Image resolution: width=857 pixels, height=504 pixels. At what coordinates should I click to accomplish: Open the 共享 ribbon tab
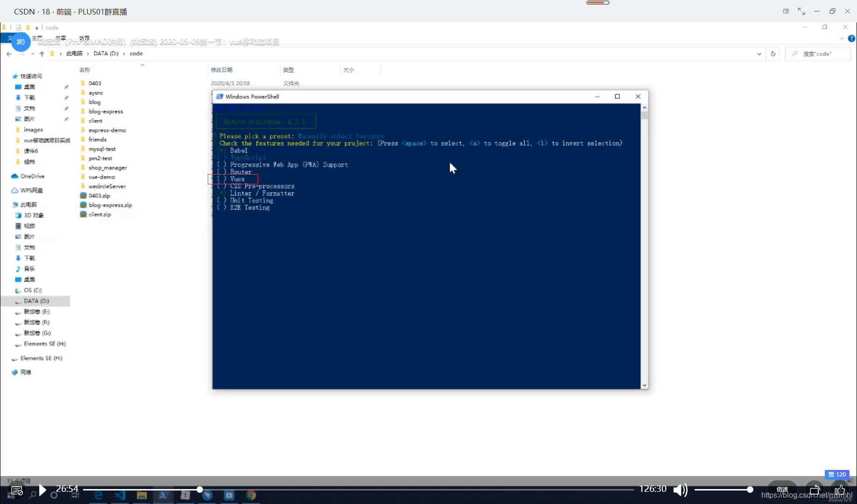[x=61, y=38]
